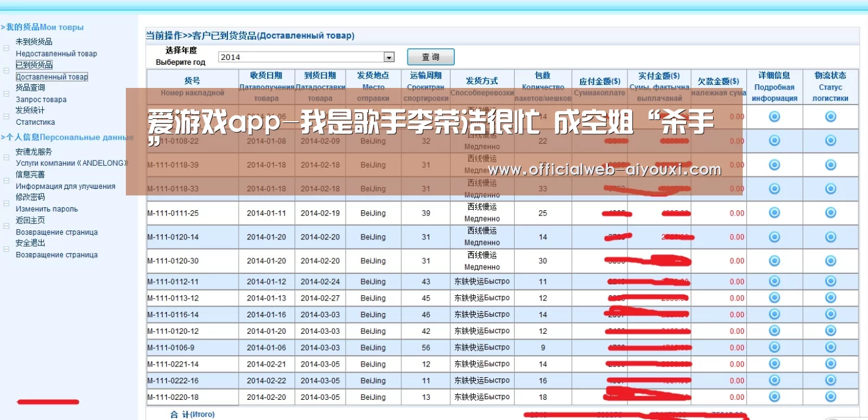Open logistics status icon for M-111-0106-9
The height and width of the screenshot is (420, 868).
830,347
